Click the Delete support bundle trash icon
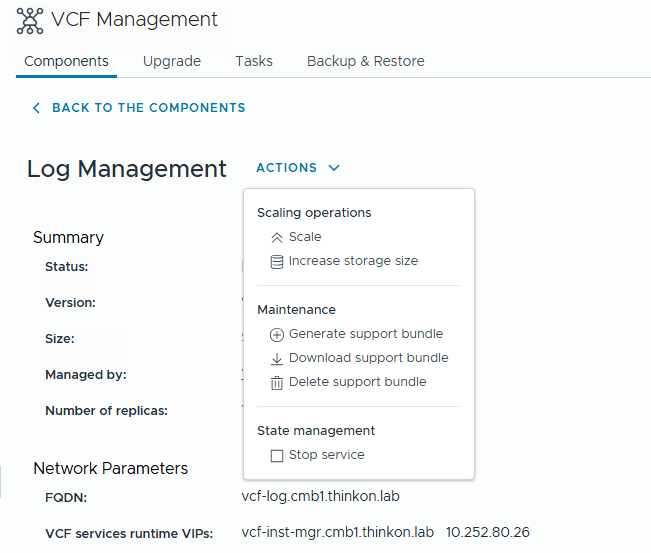Screen dimensions: 651x553 coord(277,383)
